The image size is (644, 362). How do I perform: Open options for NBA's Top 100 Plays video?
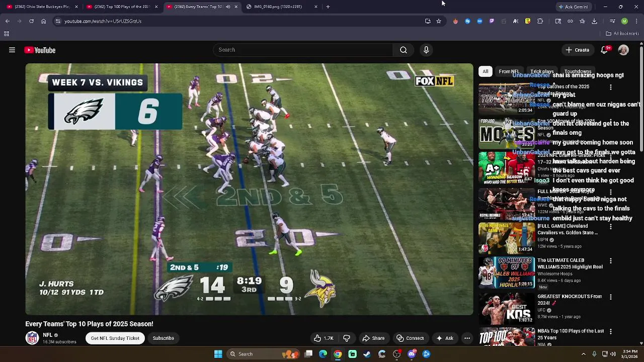pyautogui.click(x=611, y=331)
